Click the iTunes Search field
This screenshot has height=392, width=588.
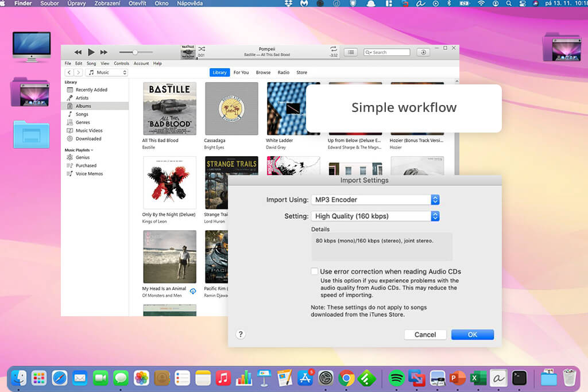click(386, 52)
